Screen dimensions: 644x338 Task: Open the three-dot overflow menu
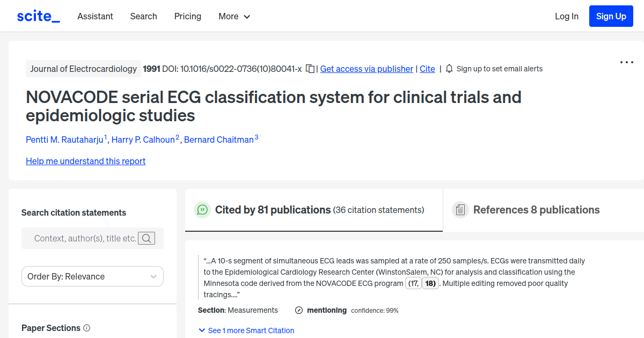626,62
